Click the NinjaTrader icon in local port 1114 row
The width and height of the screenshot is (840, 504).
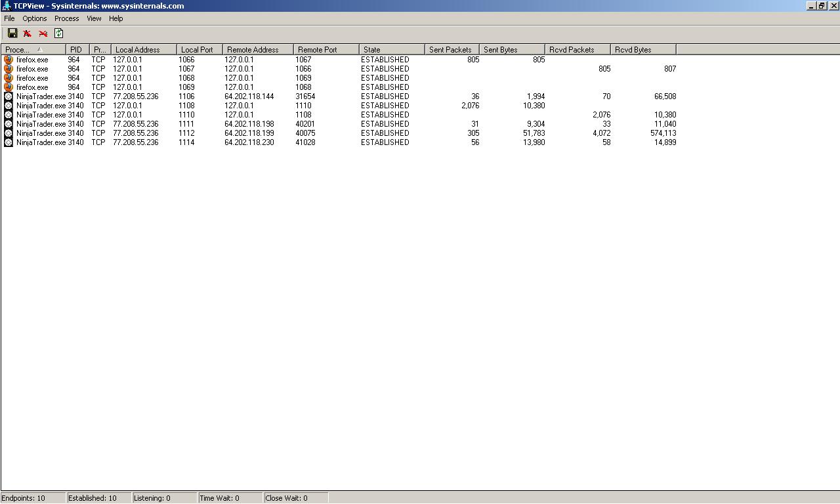pyautogui.click(x=9, y=142)
